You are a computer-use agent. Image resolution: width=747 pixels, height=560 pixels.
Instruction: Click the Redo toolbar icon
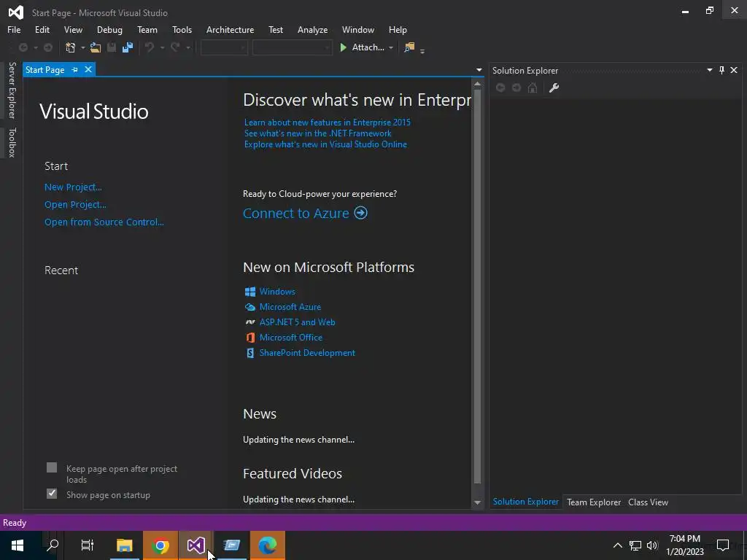(x=175, y=47)
